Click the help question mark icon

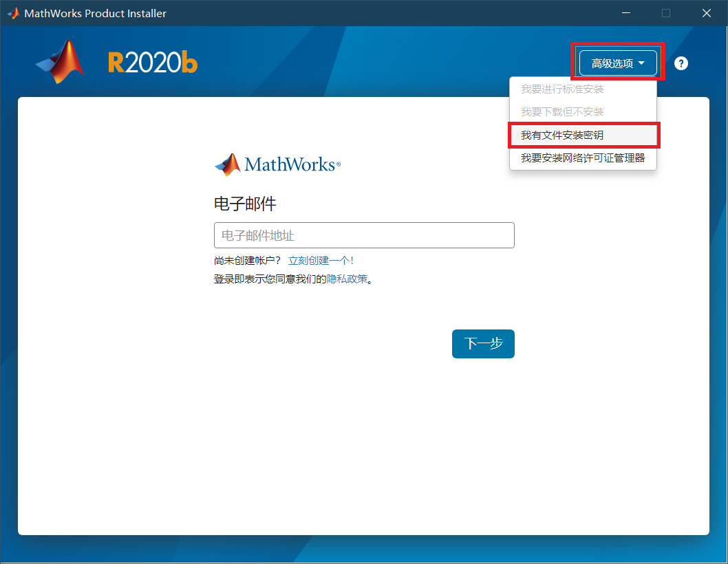tap(681, 63)
